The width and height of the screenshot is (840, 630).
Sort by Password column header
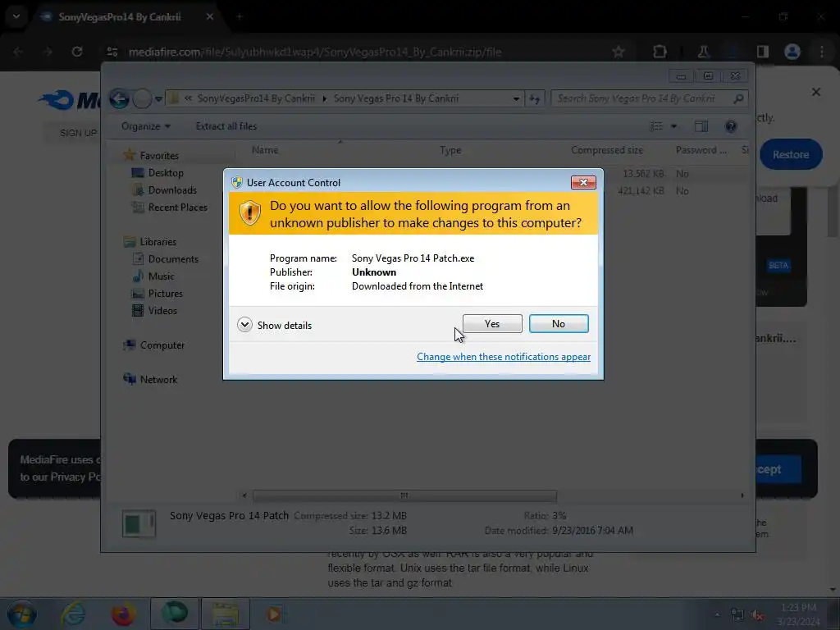[x=701, y=151]
